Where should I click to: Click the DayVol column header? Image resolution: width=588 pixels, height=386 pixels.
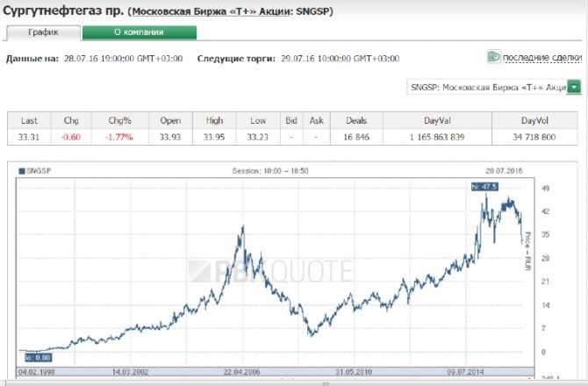534,121
